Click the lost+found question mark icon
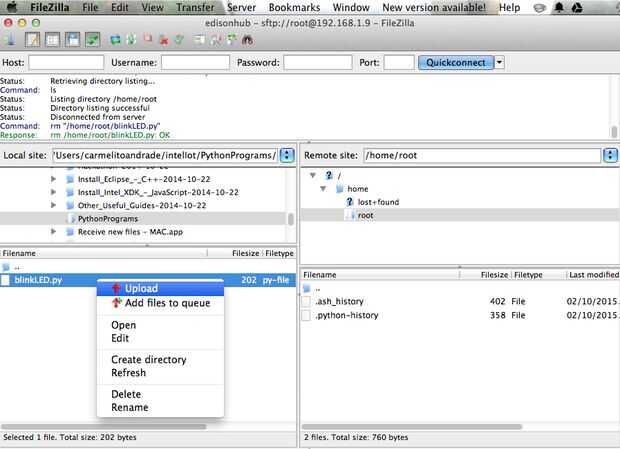Viewport: 620px width, 449px height. (x=350, y=202)
